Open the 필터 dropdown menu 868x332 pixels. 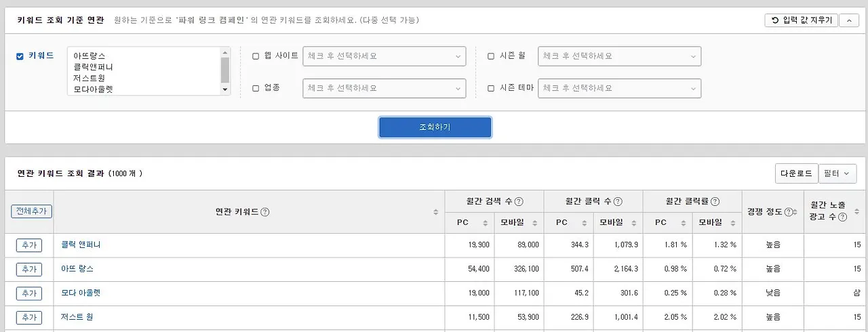[x=837, y=173]
